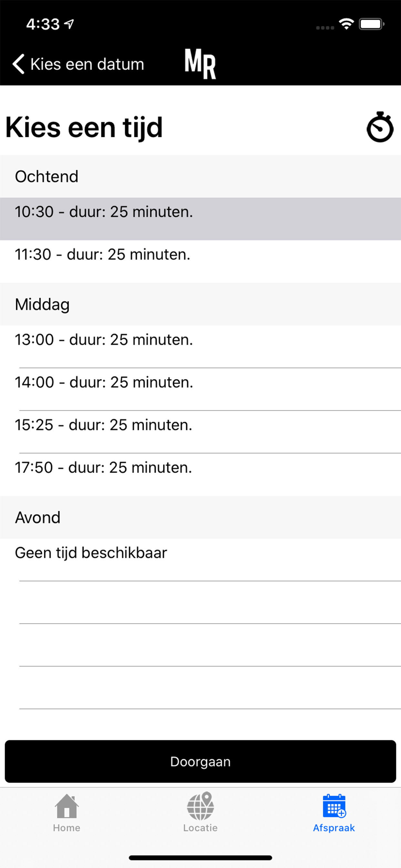Screen dimensions: 401x868
Task: Select the 11:30 time slot
Action: [200, 262]
